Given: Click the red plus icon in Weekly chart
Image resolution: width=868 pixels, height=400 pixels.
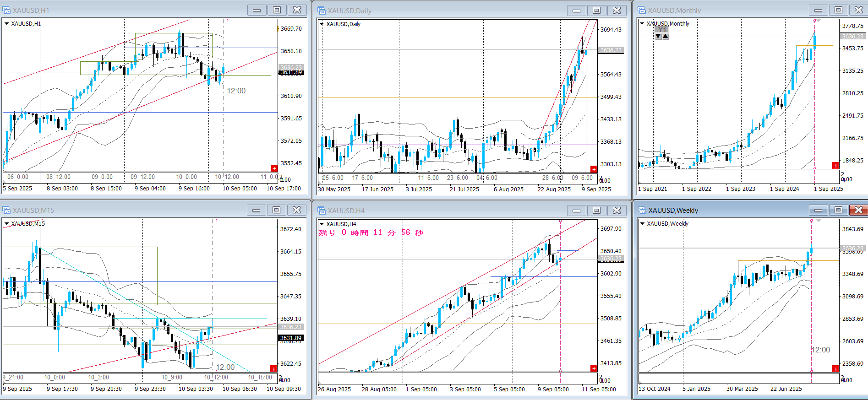Looking at the screenshot, I should pyautogui.click(x=835, y=369).
